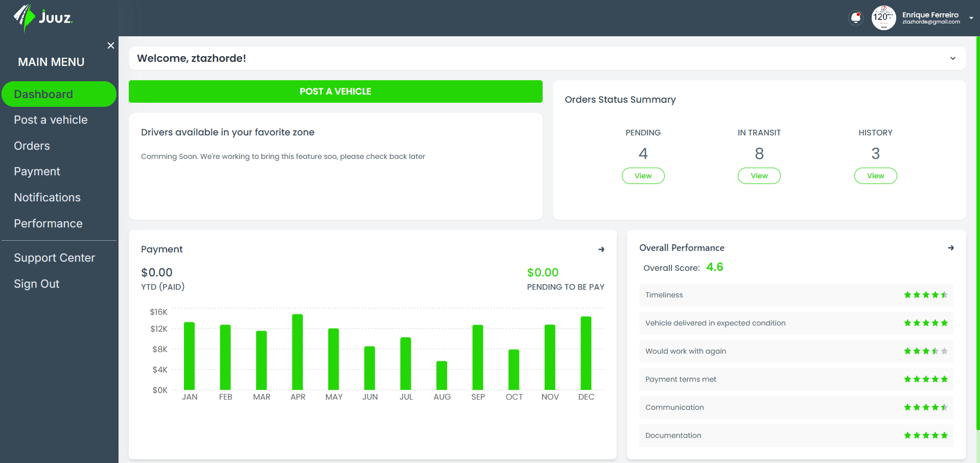The image size is (980, 463).
Task: Open the Payment menu item
Action: pyautogui.click(x=37, y=172)
